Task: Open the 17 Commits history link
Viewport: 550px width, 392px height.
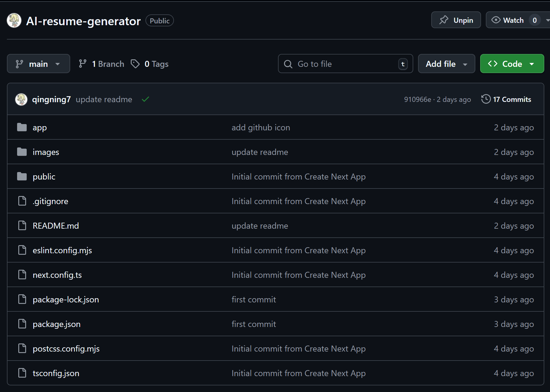Action: tap(512, 99)
